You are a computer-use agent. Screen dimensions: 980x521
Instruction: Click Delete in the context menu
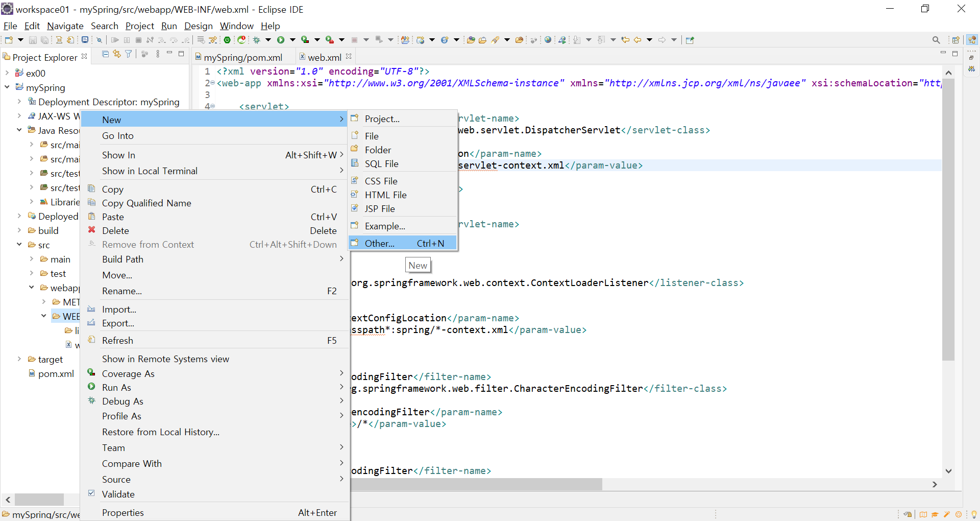click(215, 230)
